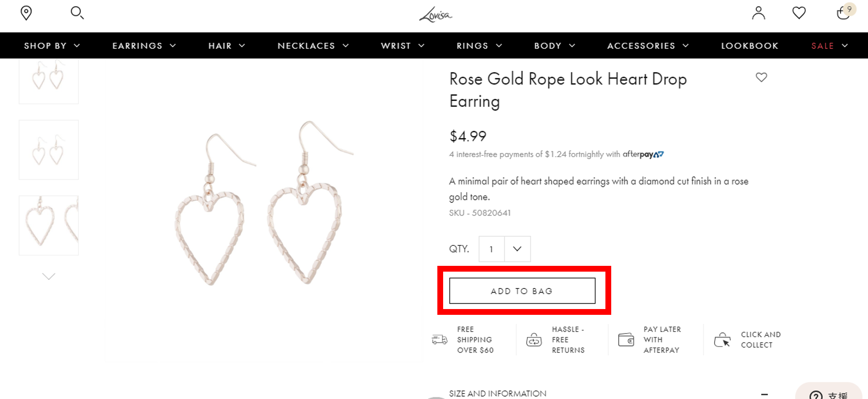
Task: Expand the Earrings menu
Action: coord(144,46)
